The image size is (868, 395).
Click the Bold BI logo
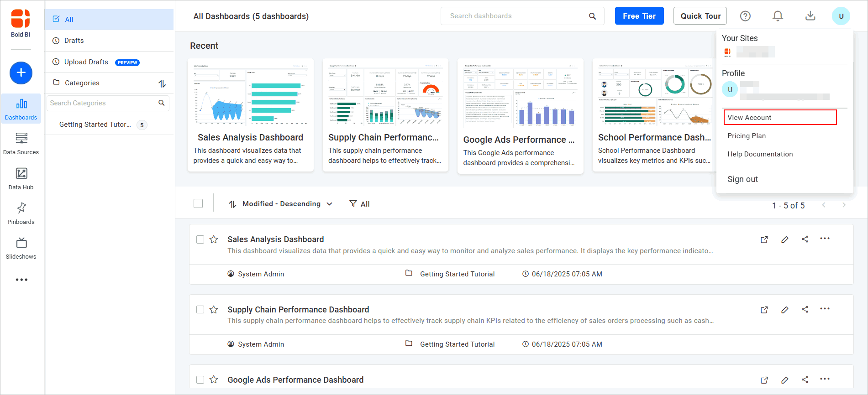[x=21, y=23]
